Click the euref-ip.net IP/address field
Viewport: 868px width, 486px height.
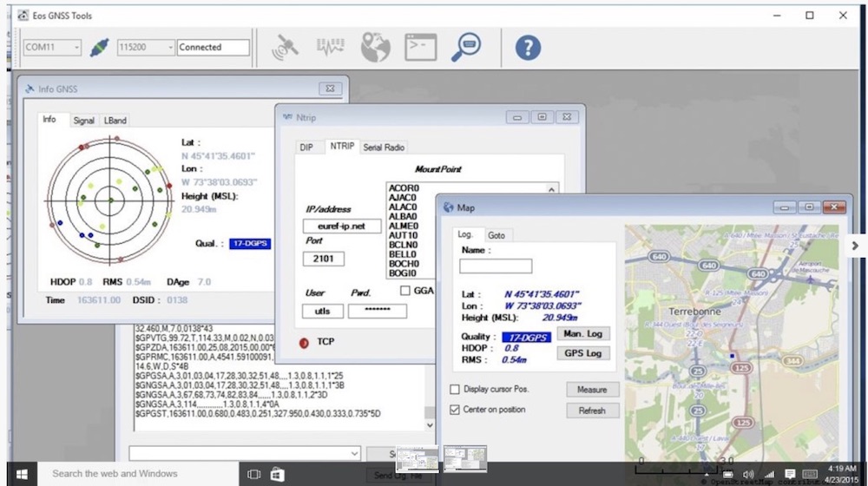(x=341, y=226)
